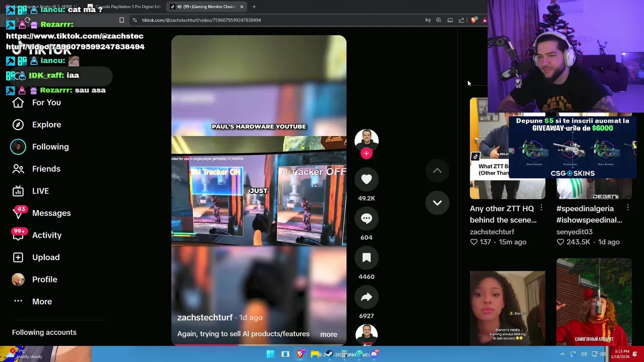The width and height of the screenshot is (644, 362).
Task: Switch to the 'Gaming Monitor Choice' TikTok tab
Action: 206,7
